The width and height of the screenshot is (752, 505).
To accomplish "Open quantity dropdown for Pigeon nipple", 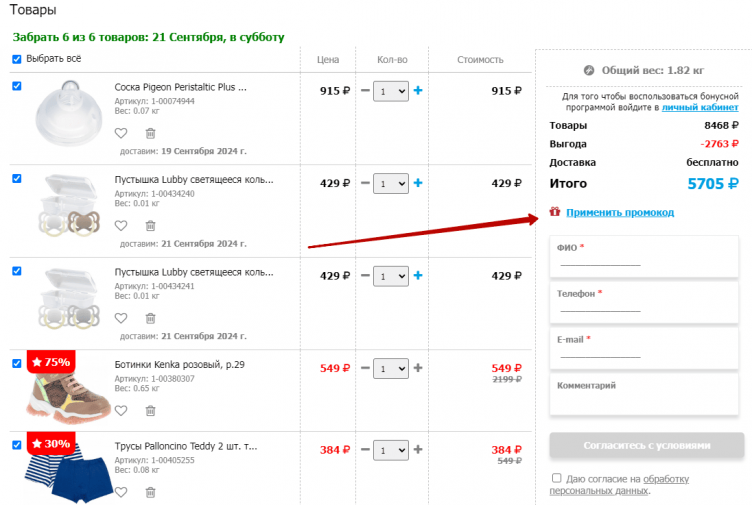I will point(390,91).
